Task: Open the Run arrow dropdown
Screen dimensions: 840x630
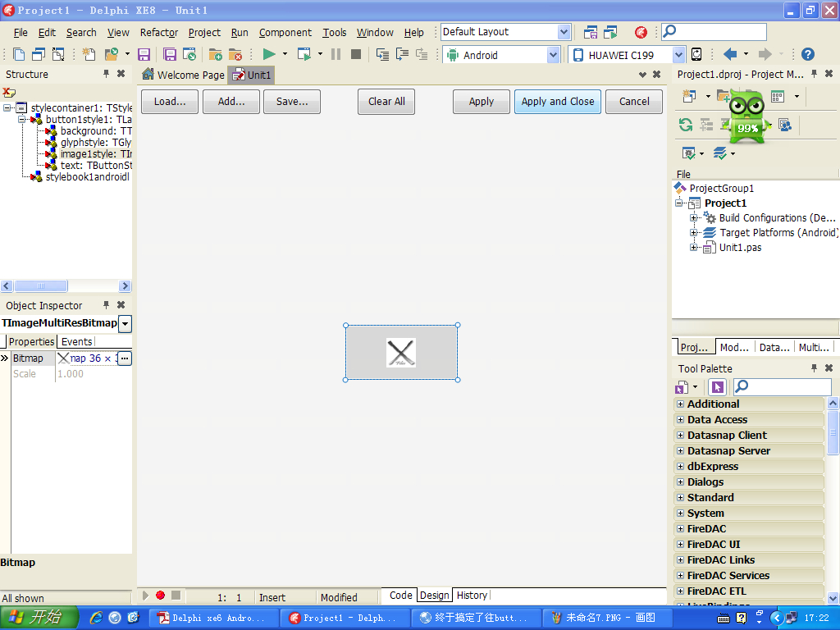Action: (285, 54)
